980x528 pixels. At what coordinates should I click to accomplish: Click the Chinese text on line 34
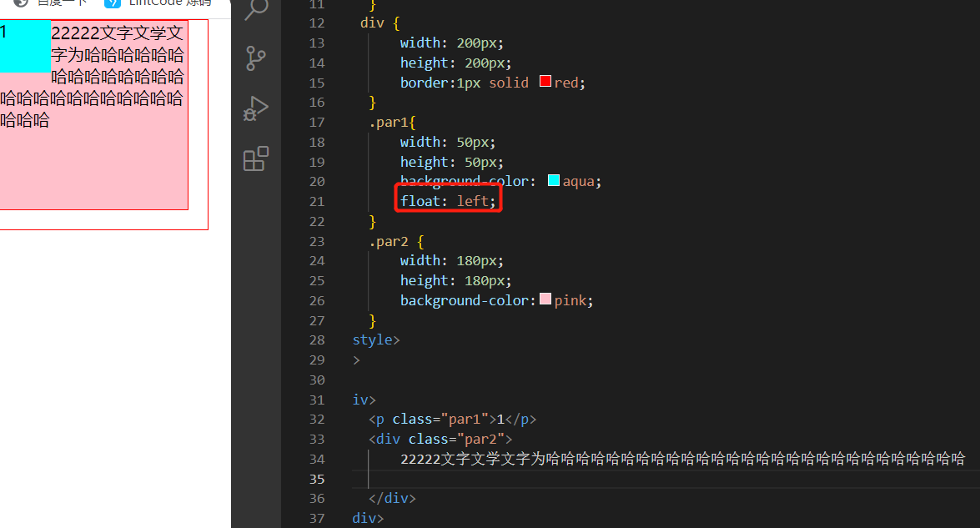coord(682,460)
